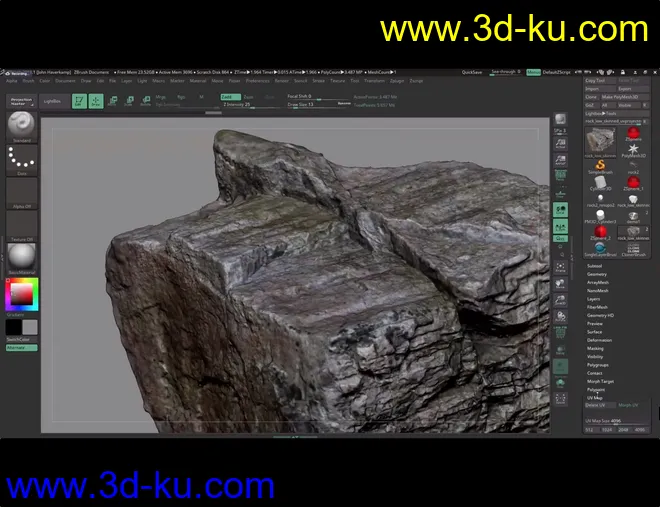Select the Standard brush thumbnail
Image resolution: width=660 pixels, height=507 pixels.
(21, 125)
